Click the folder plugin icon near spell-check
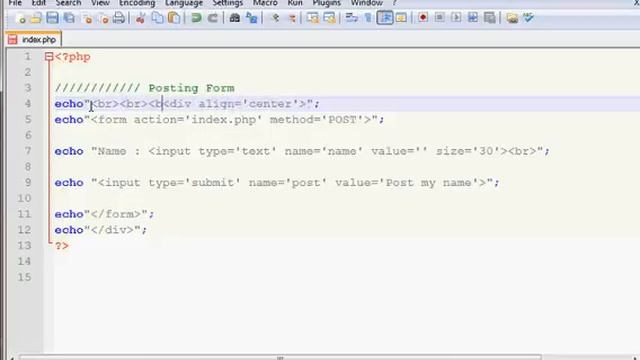The height and width of the screenshot is (360, 640). click(512, 18)
